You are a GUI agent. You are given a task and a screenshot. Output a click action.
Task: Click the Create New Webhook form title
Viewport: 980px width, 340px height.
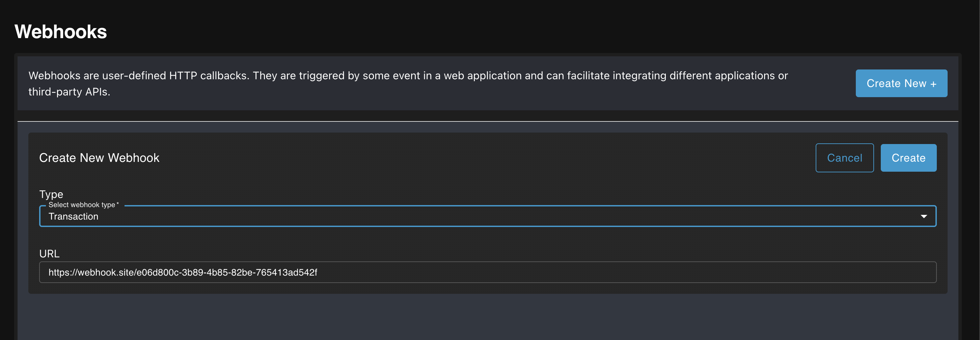99,158
